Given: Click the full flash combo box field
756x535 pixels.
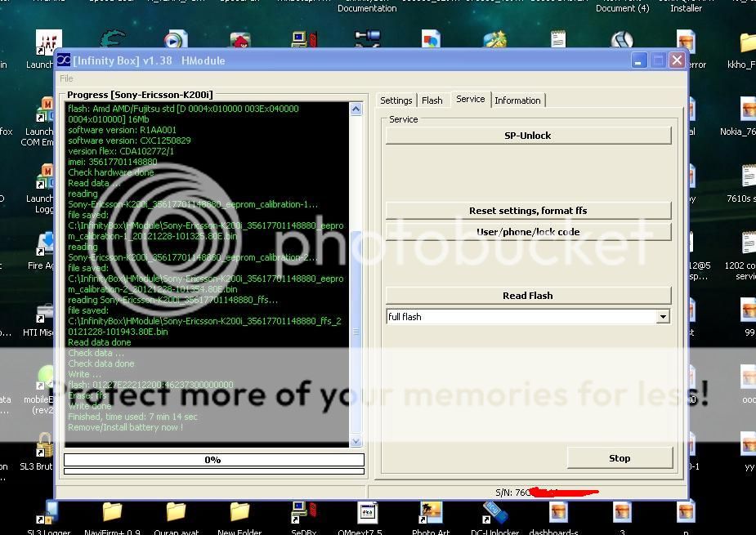Looking at the screenshot, I should point(528,317).
